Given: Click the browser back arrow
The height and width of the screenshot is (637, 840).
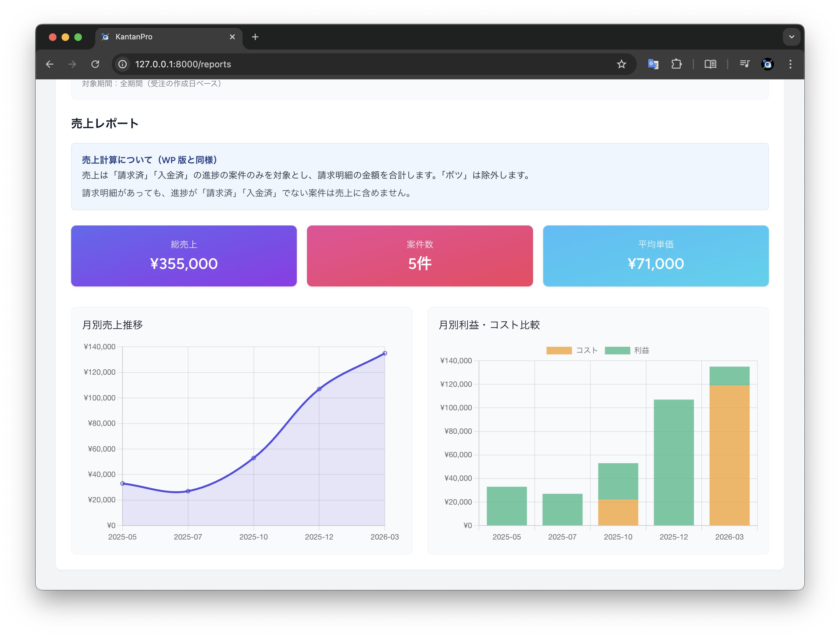Looking at the screenshot, I should 50,64.
